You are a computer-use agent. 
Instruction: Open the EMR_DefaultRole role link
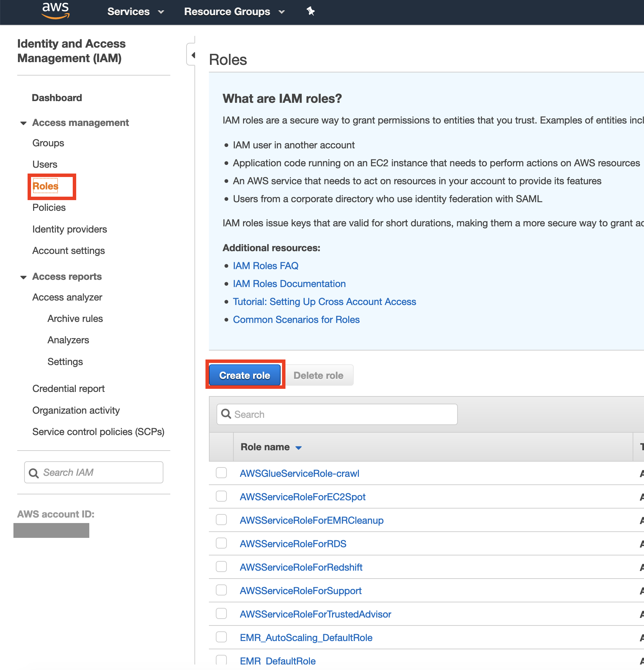(278, 661)
